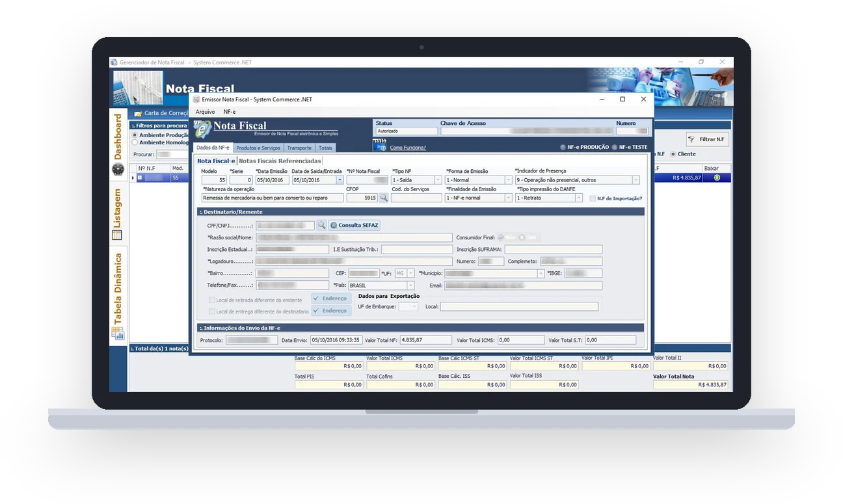The image size is (843, 504).
Task: Open the Tabela Dinâmica sidebar tab
Action: [118, 297]
